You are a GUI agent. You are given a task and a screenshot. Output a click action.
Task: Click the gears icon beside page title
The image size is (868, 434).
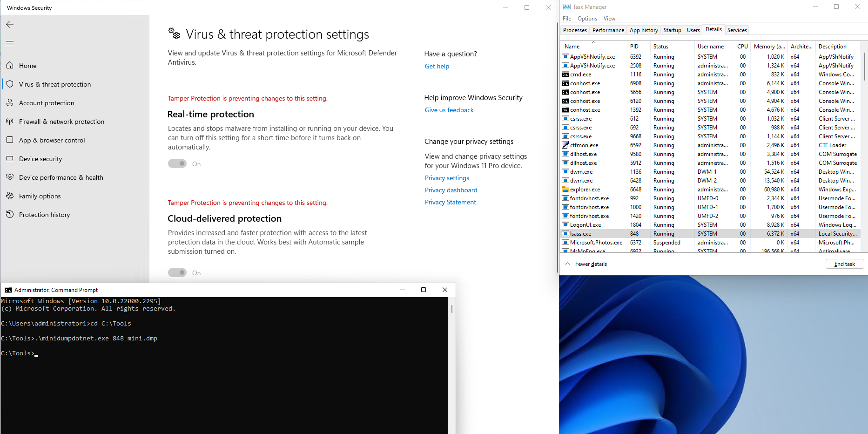point(174,33)
